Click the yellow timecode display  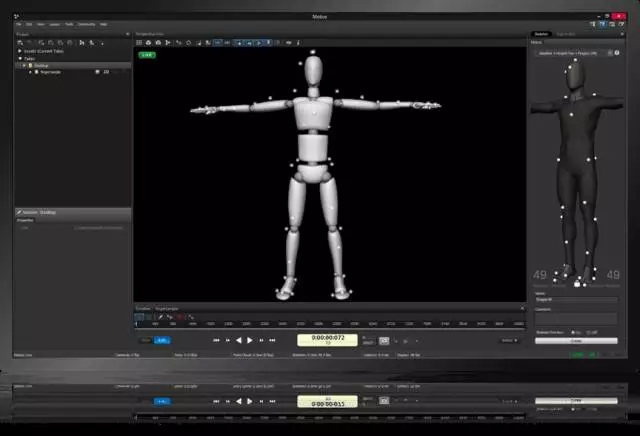pyautogui.click(x=327, y=340)
